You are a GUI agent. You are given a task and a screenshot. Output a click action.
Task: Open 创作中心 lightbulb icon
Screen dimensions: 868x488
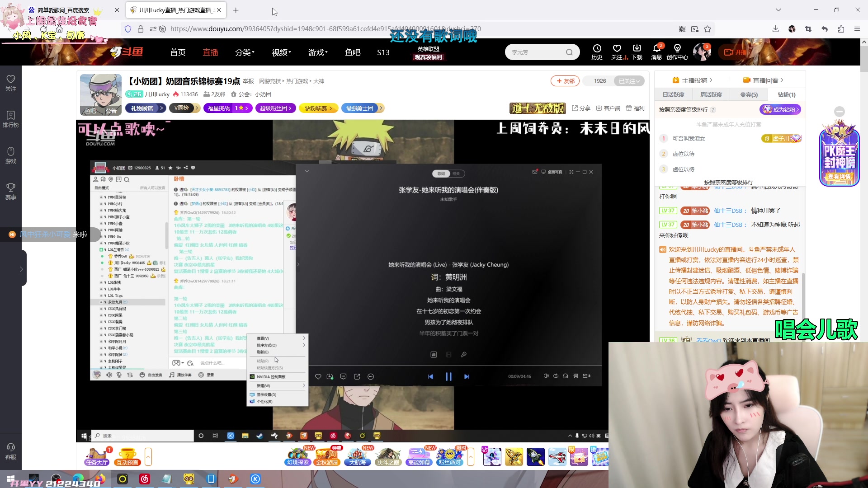[x=677, y=52]
